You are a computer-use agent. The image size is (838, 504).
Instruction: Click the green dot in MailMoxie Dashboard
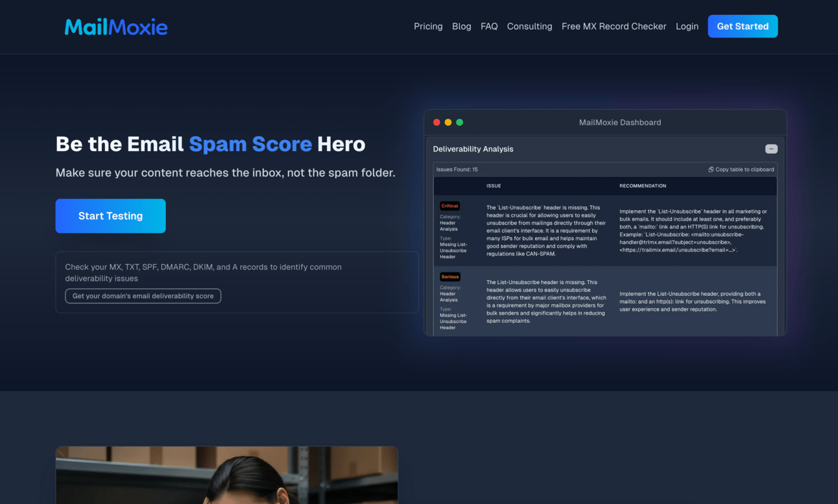point(460,122)
